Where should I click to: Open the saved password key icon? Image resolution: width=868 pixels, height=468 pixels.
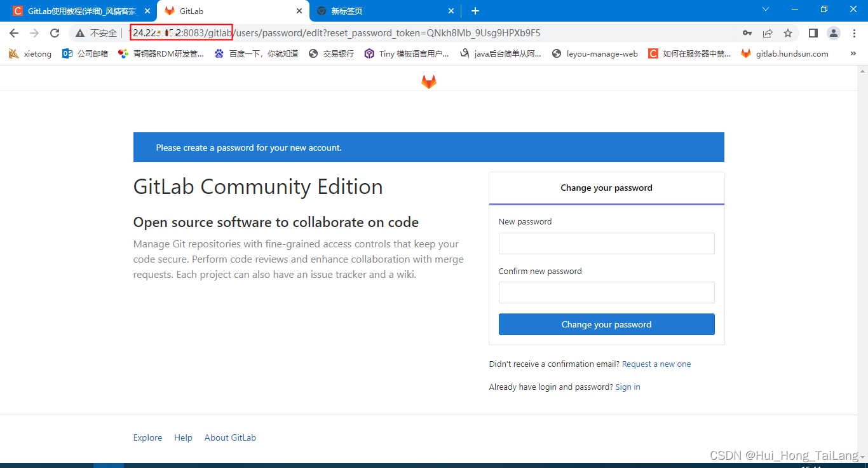[x=747, y=33]
